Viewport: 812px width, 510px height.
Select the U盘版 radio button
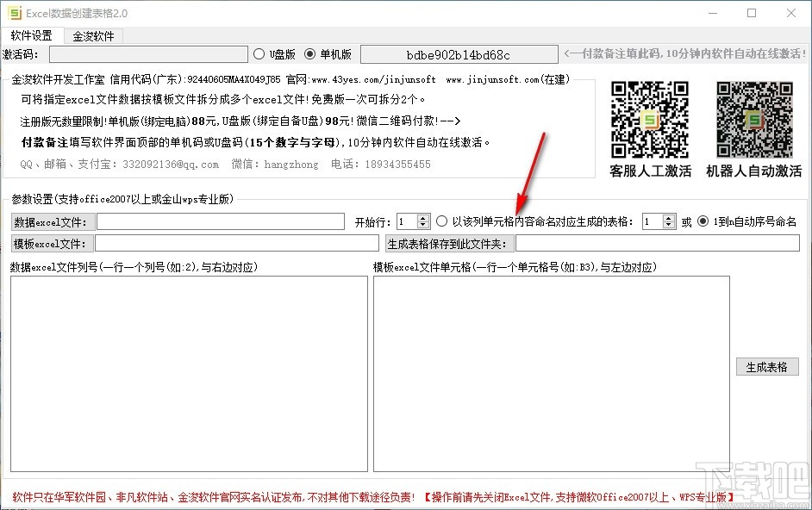(x=259, y=53)
